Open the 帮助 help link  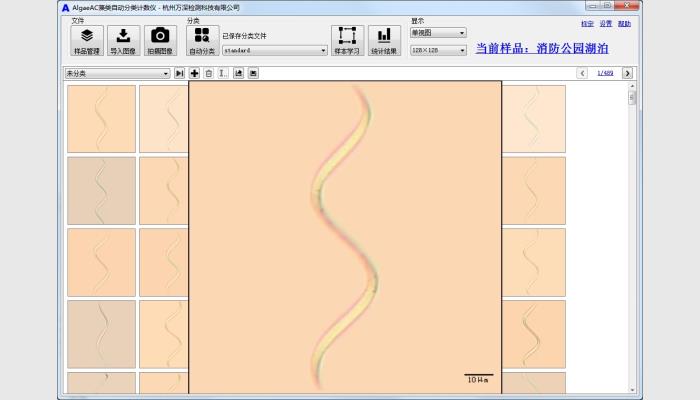pos(624,23)
